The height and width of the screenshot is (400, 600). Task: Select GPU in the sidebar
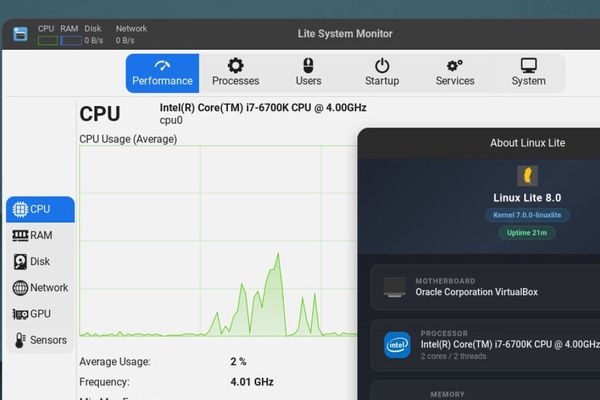[x=41, y=314]
